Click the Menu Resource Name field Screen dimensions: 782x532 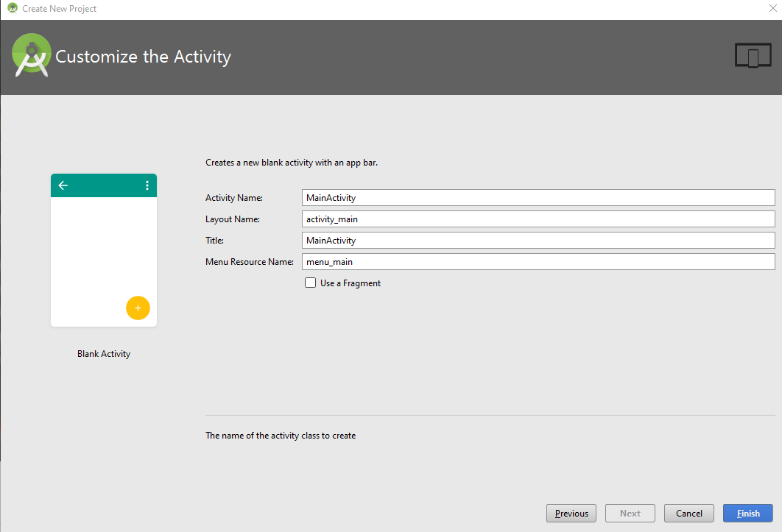pos(538,262)
